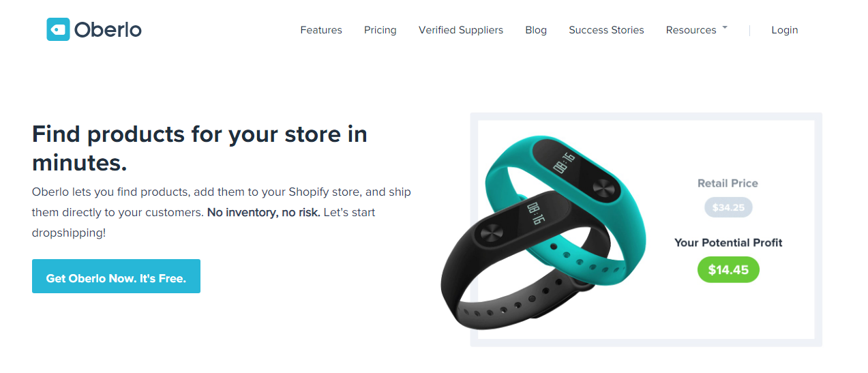This screenshot has height=373, width=868.
Task: Open the Success Stories page
Action: pos(606,30)
